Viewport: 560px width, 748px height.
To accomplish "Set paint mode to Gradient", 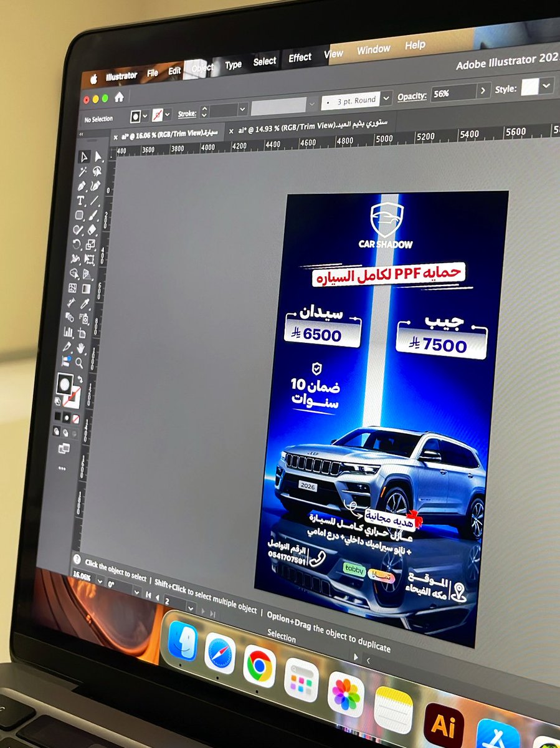I will click(x=67, y=416).
